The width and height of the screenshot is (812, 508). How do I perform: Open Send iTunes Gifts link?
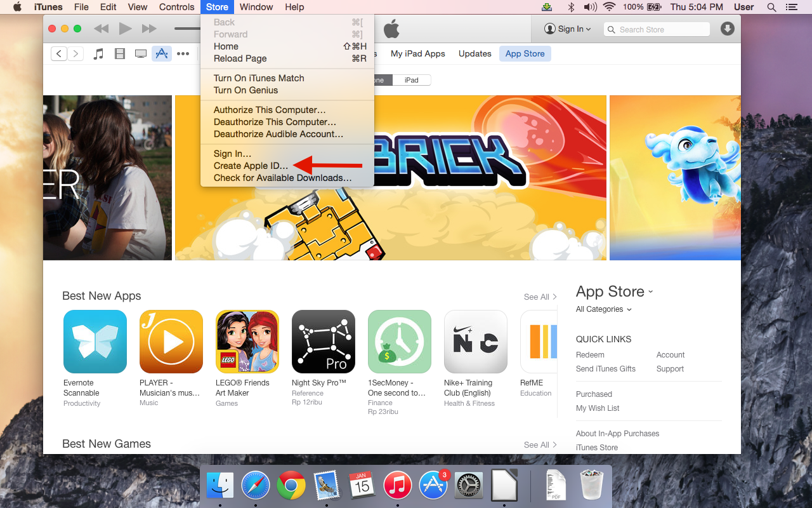tap(606, 369)
